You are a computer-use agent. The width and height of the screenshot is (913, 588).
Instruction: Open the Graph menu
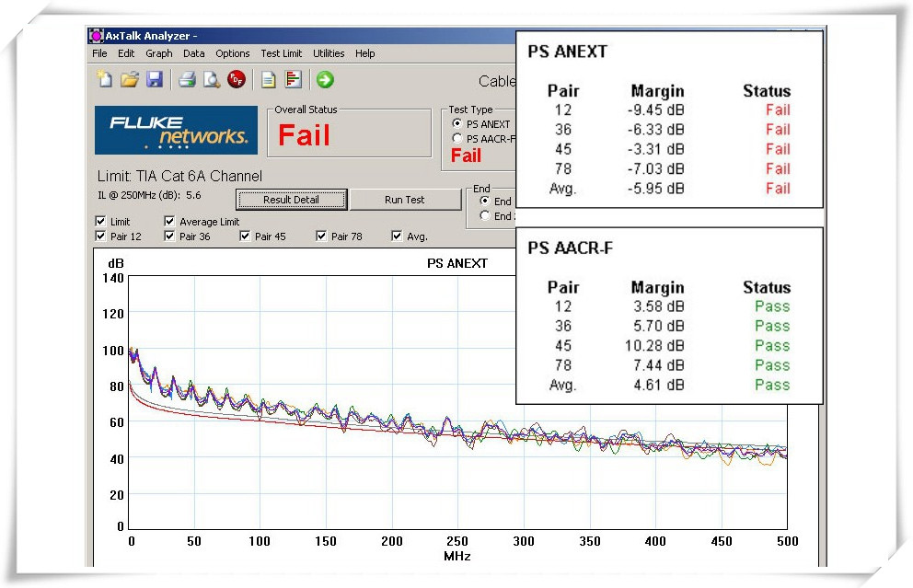click(159, 53)
